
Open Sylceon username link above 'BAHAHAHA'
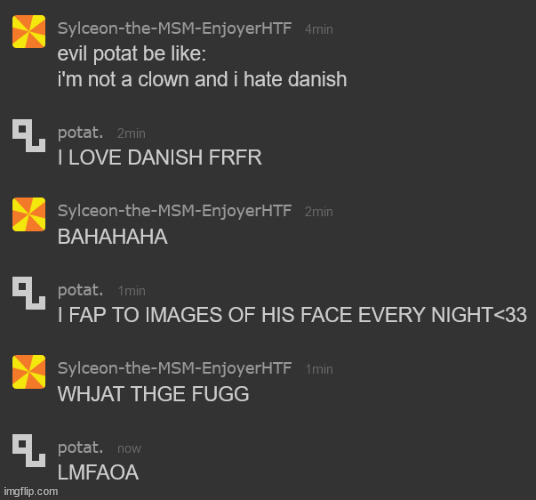174,211
